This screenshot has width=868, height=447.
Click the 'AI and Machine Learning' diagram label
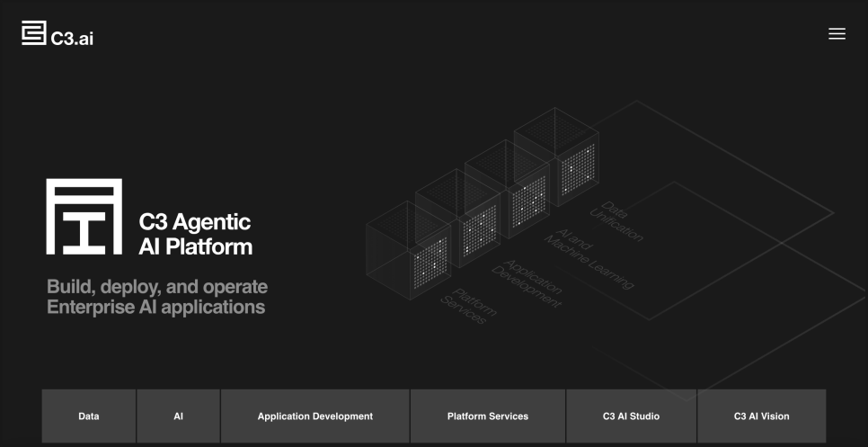tap(589, 259)
